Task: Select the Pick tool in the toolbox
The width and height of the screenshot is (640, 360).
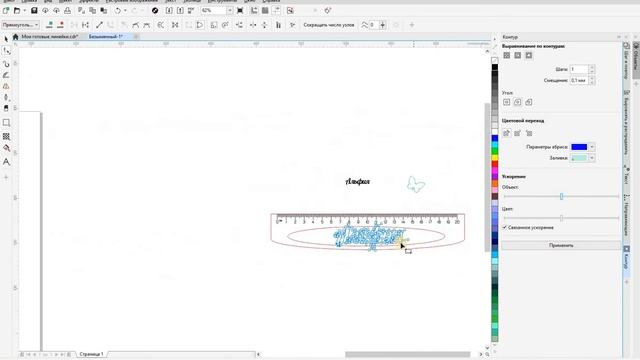Action: [6, 39]
